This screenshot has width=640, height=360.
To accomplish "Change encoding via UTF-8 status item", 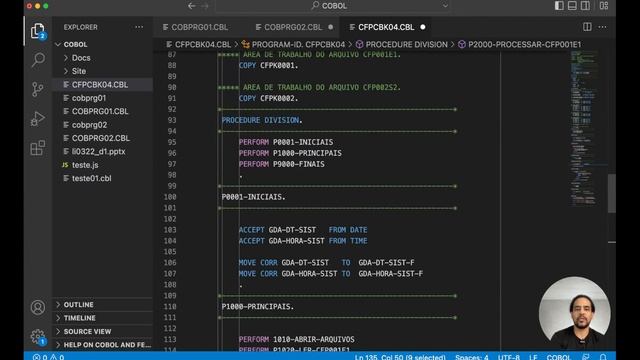I will click(x=509, y=357).
